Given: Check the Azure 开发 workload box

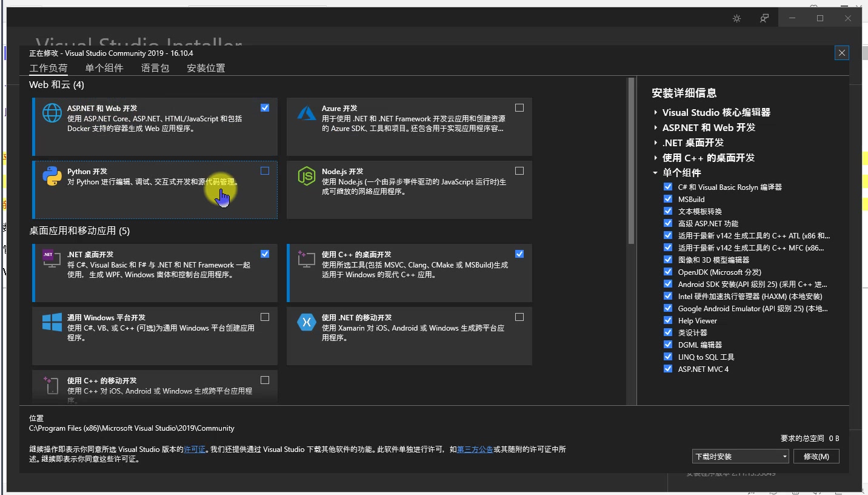Looking at the screenshot, I should point(519,107).
